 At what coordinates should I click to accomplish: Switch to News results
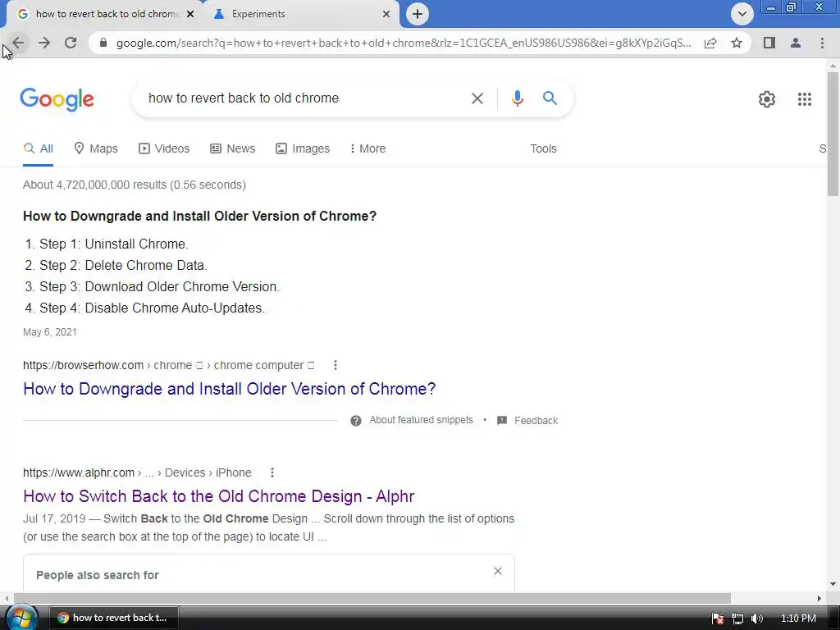point(232,149)
